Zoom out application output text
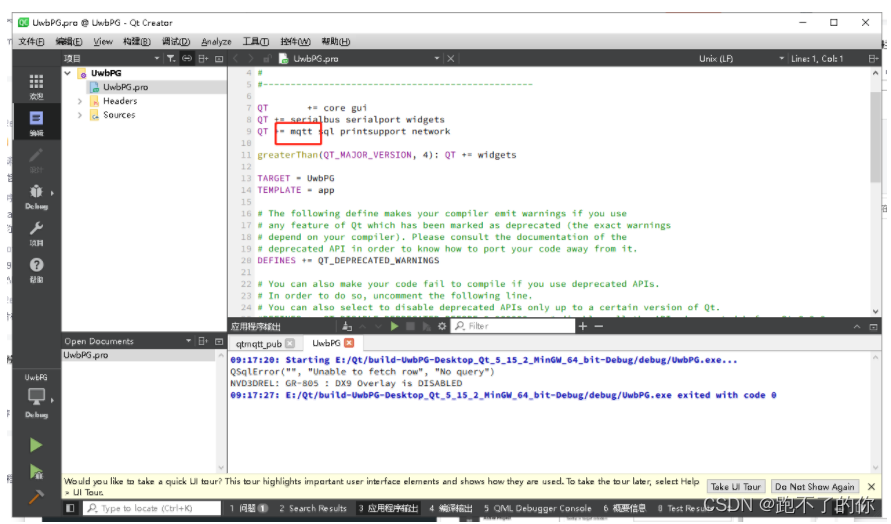Viewport: 891px width, 524px height. coord(598,326)
